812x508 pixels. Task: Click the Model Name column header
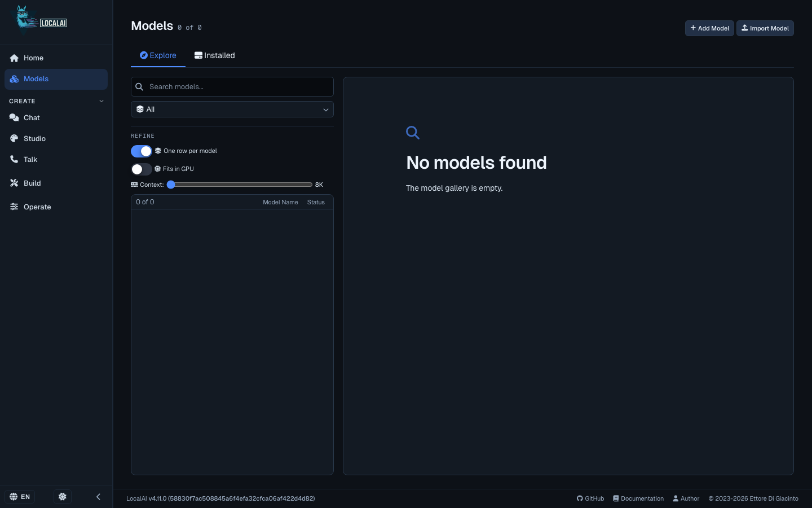(x=280, y=202)
